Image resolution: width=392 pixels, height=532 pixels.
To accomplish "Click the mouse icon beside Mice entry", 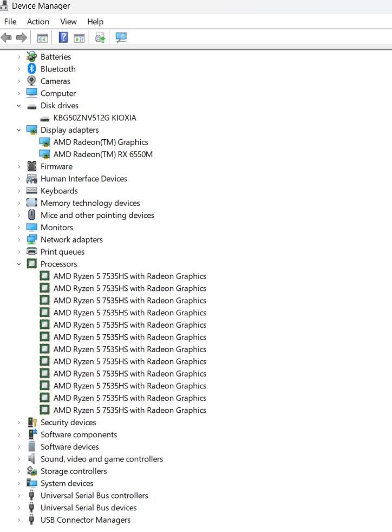I will point(32,215).
